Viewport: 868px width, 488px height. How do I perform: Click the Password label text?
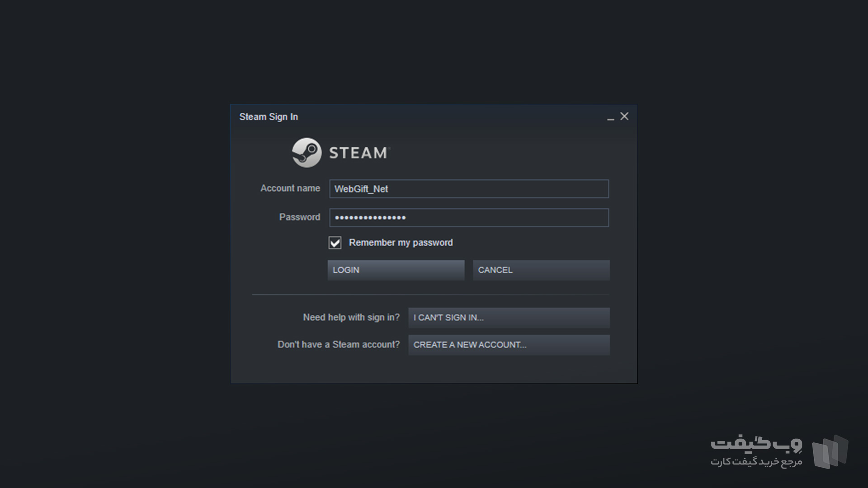tap(300, 217)
